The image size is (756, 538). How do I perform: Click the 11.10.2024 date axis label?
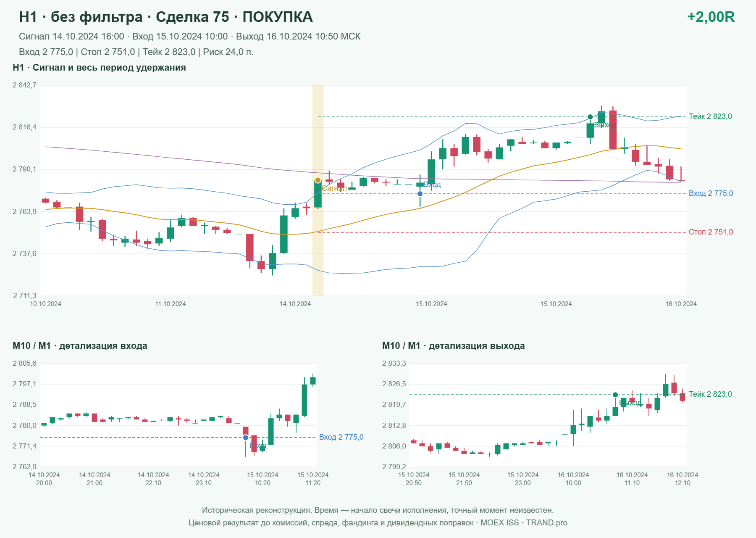click(170, 304)
